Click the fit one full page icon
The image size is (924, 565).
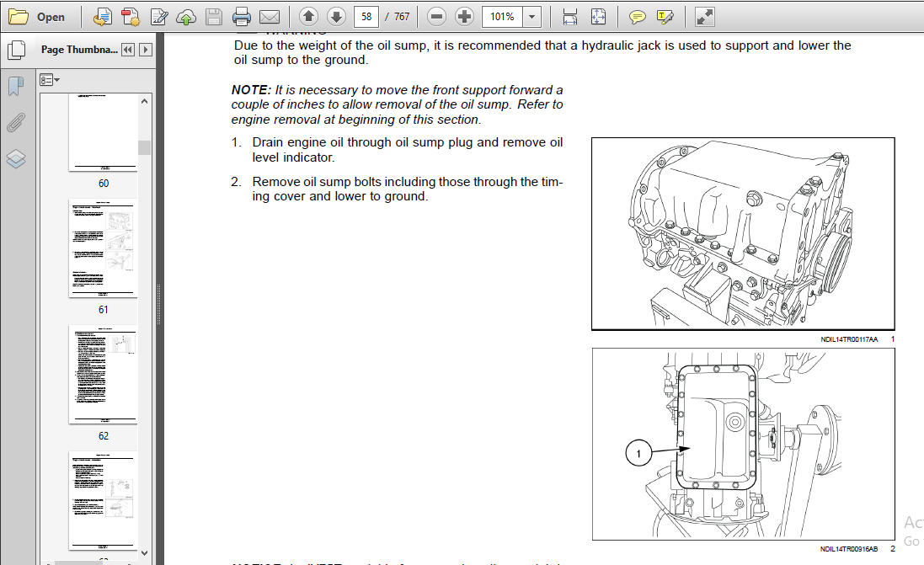pyautogui.click(x=598, y=17)
